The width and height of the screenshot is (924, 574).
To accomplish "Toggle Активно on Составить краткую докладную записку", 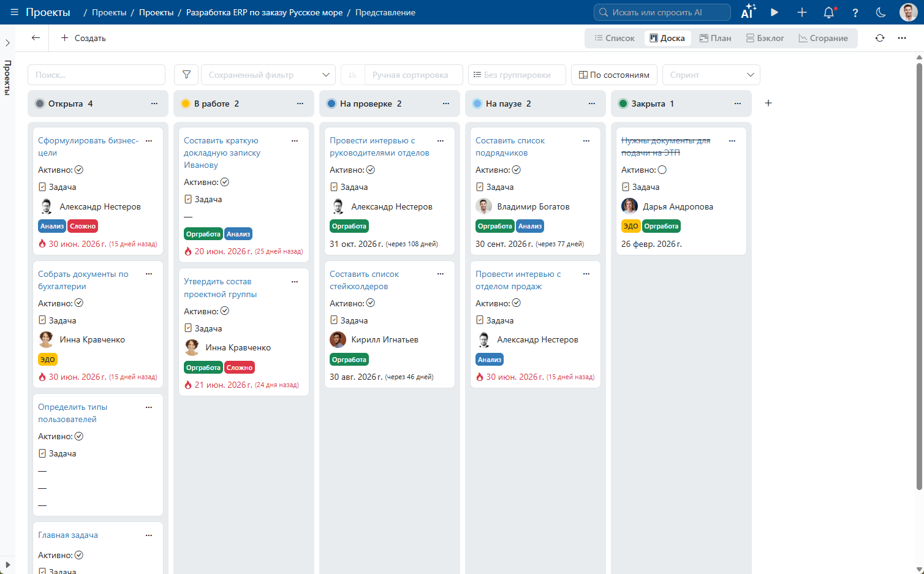I will tap(225, 182).
